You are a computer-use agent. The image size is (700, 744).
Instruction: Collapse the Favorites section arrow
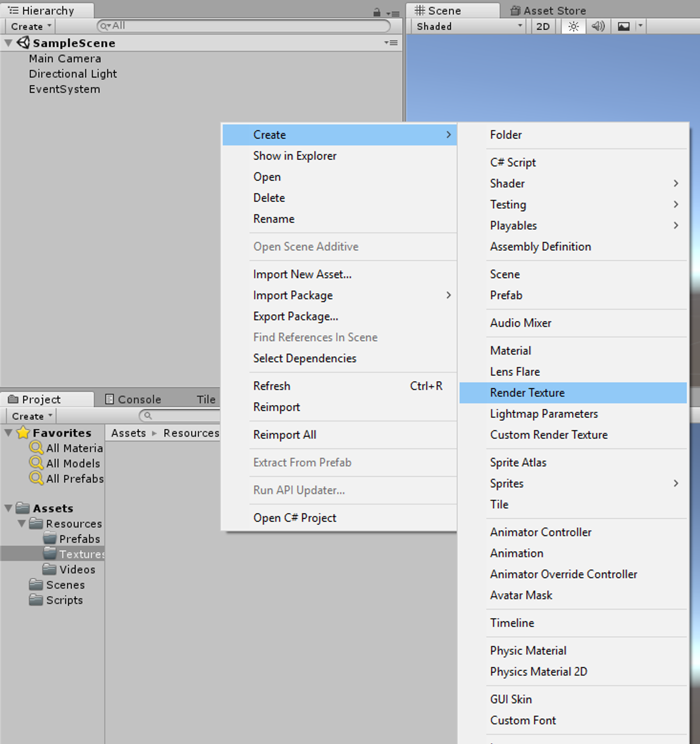click(x=8, y=433)
